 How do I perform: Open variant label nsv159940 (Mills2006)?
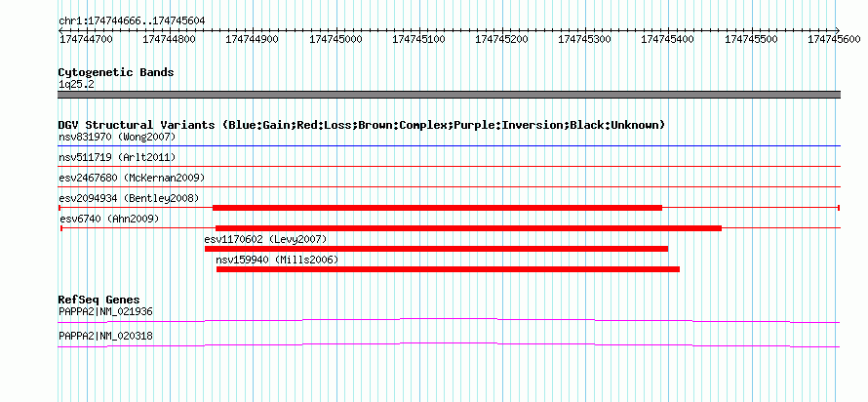point(277,260)
